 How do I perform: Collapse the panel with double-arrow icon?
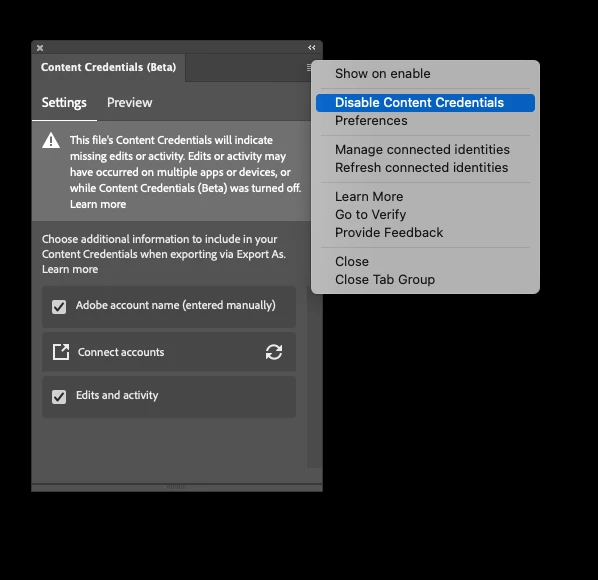(x=312, y=48)
